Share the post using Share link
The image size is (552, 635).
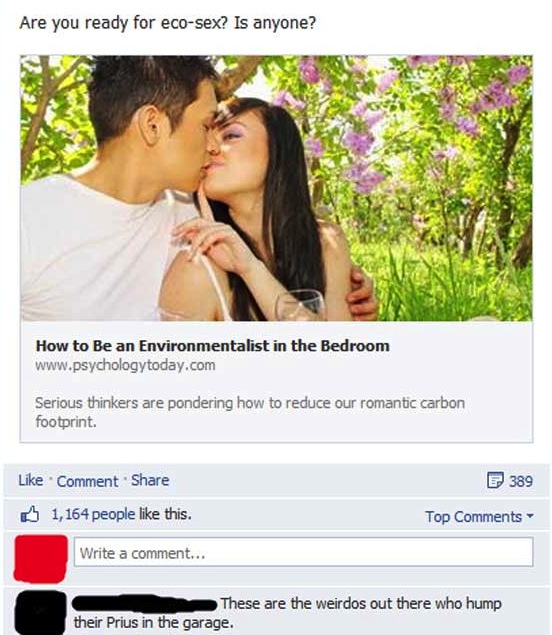tap(150, 480)
